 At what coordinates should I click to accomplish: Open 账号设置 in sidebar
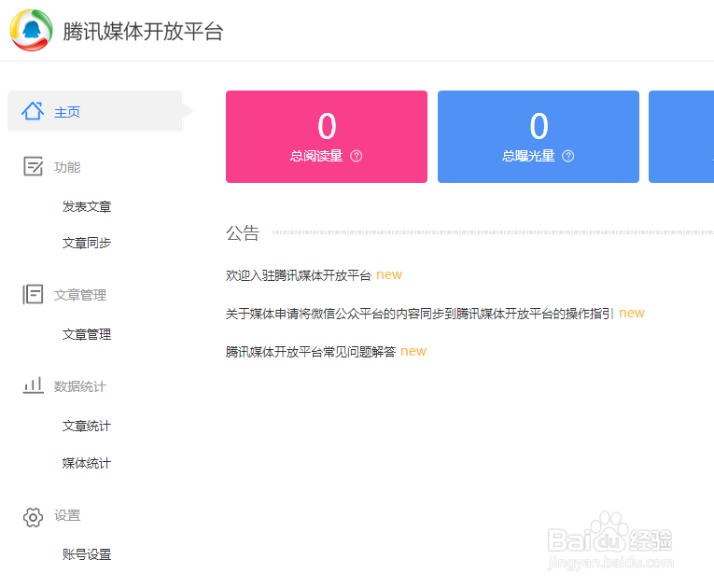click(87, 554)
